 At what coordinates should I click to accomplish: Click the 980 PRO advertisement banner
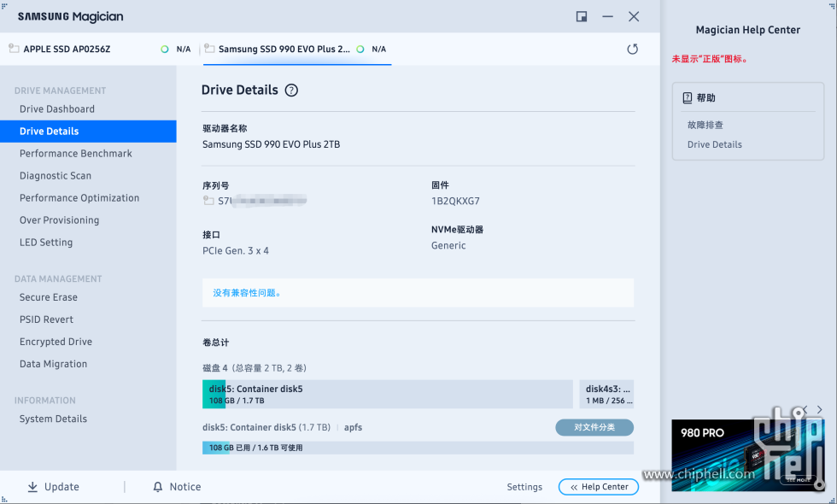tap(748, 454)
